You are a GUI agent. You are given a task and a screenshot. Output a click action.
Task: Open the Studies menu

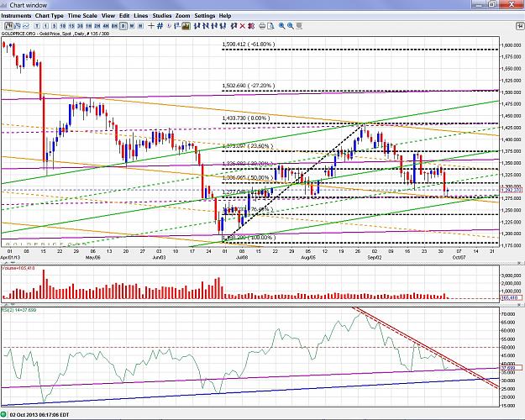pos(162,16)
